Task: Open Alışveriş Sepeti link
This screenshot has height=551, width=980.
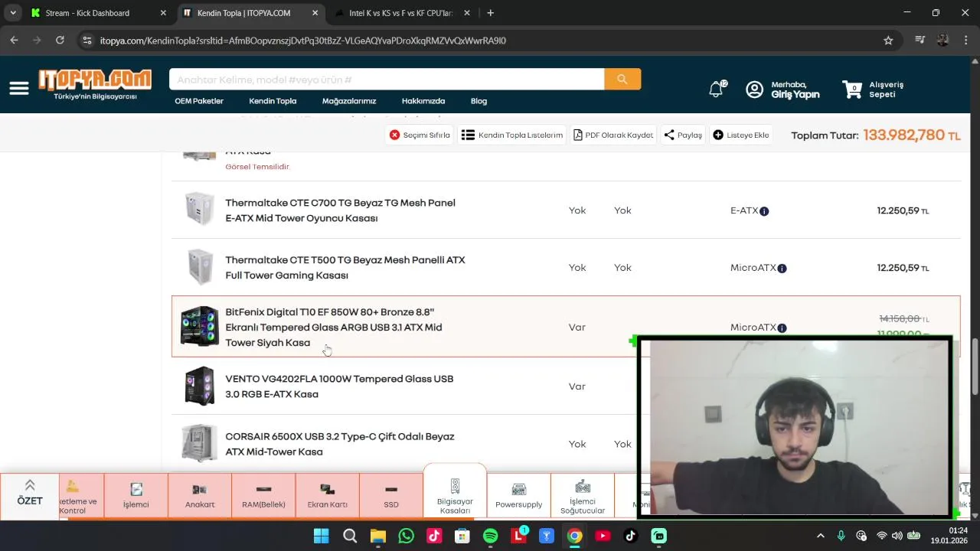Action: click(x=886, y=90)
